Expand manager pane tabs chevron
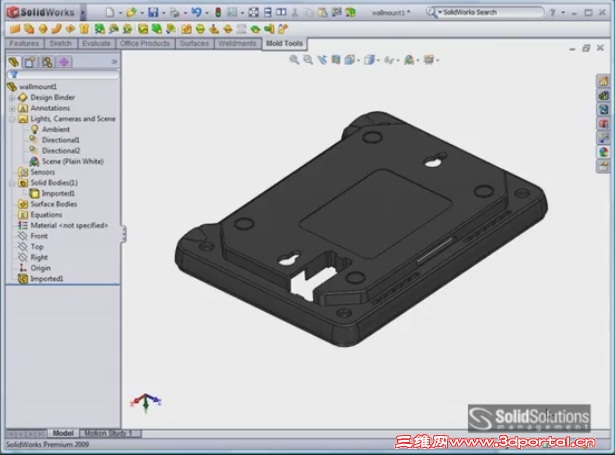Viewport: 615px width, 455px height. click(x=114, y=62)
